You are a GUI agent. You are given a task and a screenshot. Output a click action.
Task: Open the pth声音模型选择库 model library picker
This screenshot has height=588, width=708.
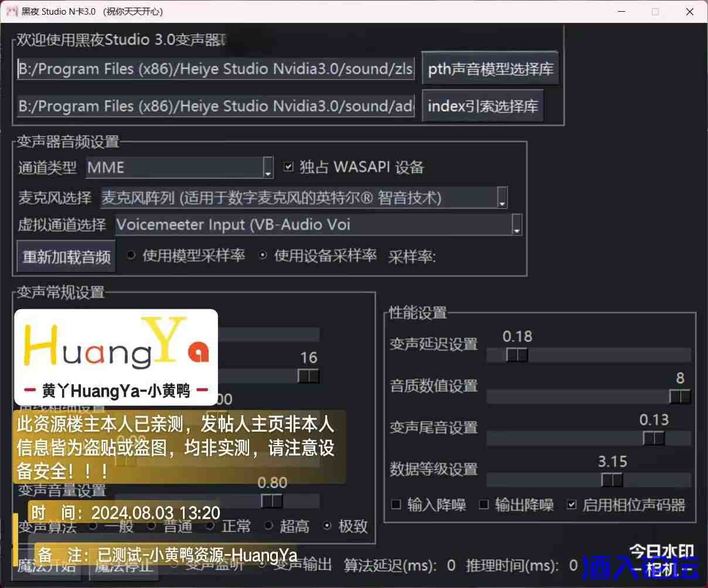point(490,69)
